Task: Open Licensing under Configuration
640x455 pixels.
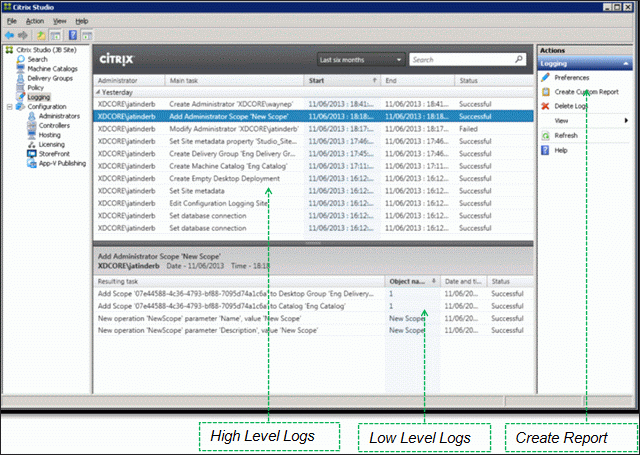Action: tap(51, 144)
